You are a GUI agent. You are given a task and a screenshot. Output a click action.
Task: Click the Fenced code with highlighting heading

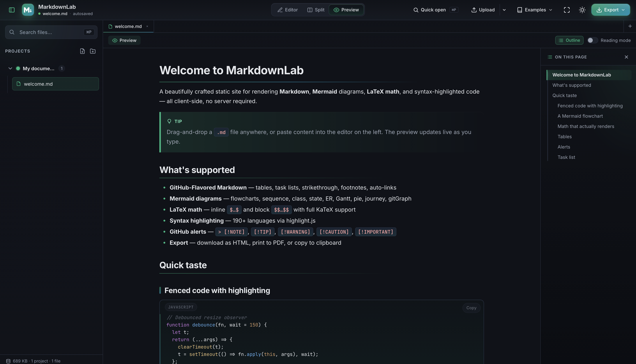coord(217,290)
